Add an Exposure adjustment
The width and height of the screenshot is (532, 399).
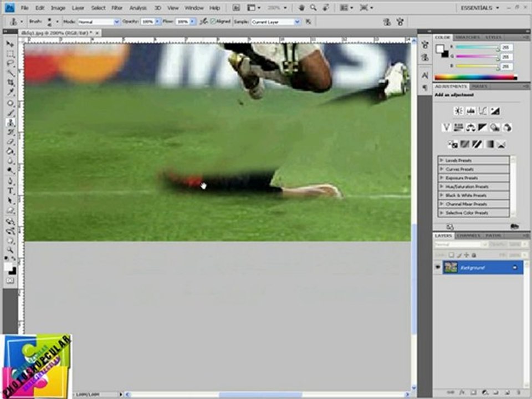[x=495, y=111]
